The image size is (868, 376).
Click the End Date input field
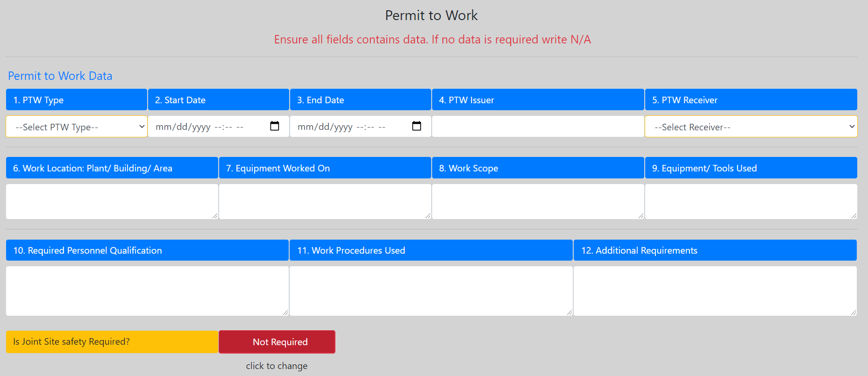[361, 127]
